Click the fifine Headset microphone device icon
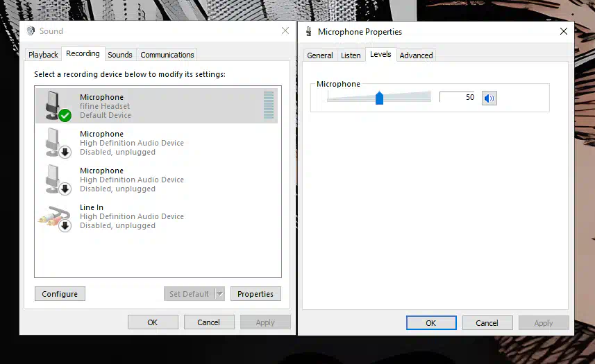Screen dimensions: 595x364 pos(58,105)
